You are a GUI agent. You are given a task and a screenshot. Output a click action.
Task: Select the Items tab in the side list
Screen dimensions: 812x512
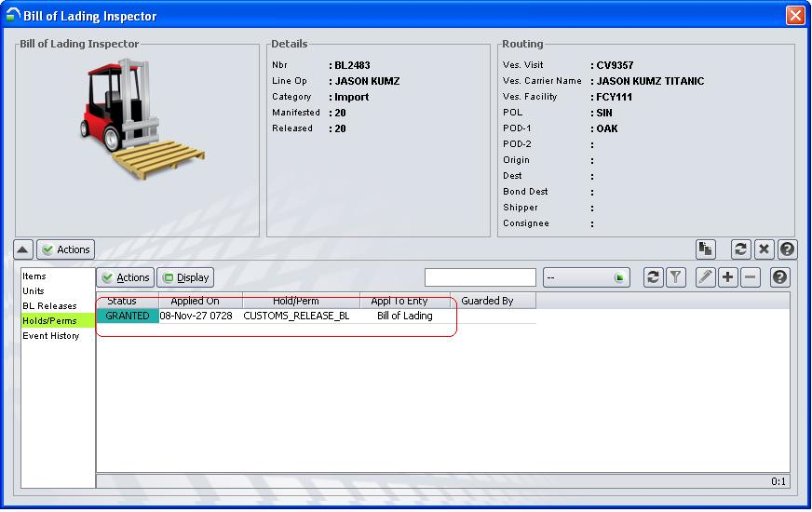(58, 276)
